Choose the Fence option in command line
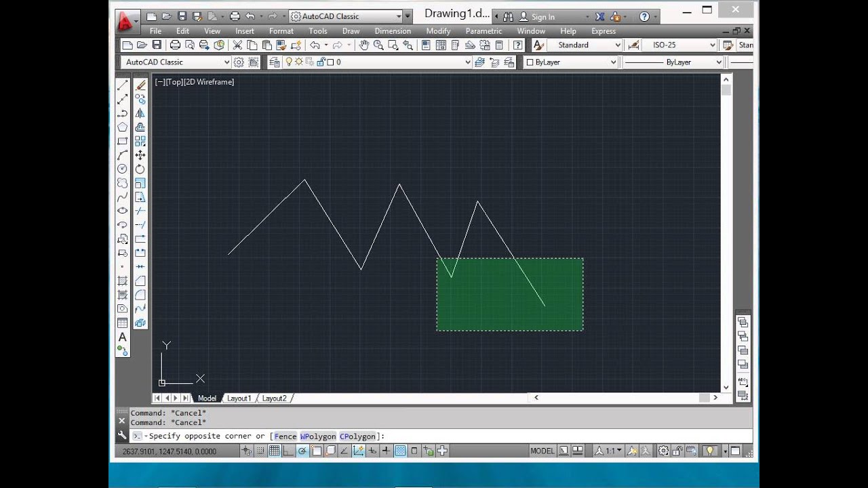The image size is (868, 488). pos(285,436)
